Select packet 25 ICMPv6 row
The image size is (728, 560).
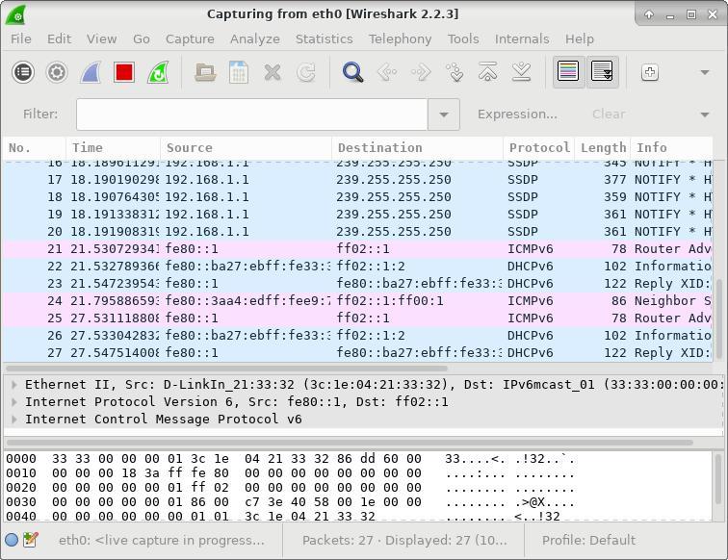tap(357, 318)
